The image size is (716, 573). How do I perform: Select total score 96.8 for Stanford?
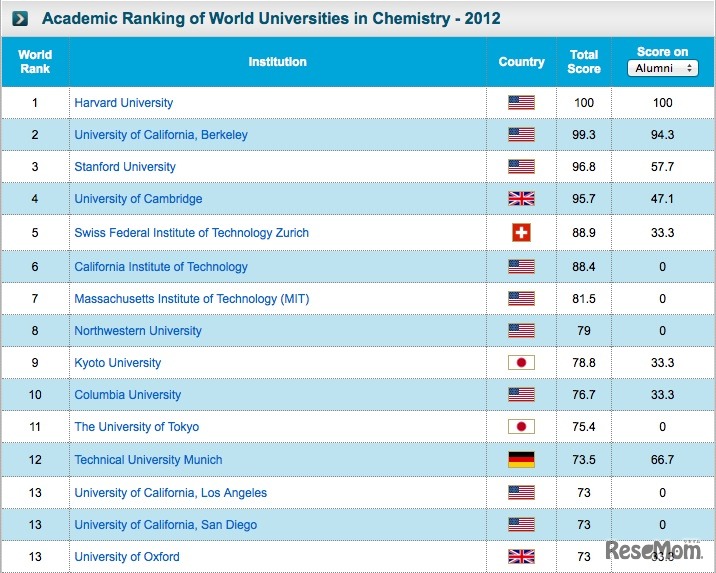[x=584, y=167]
